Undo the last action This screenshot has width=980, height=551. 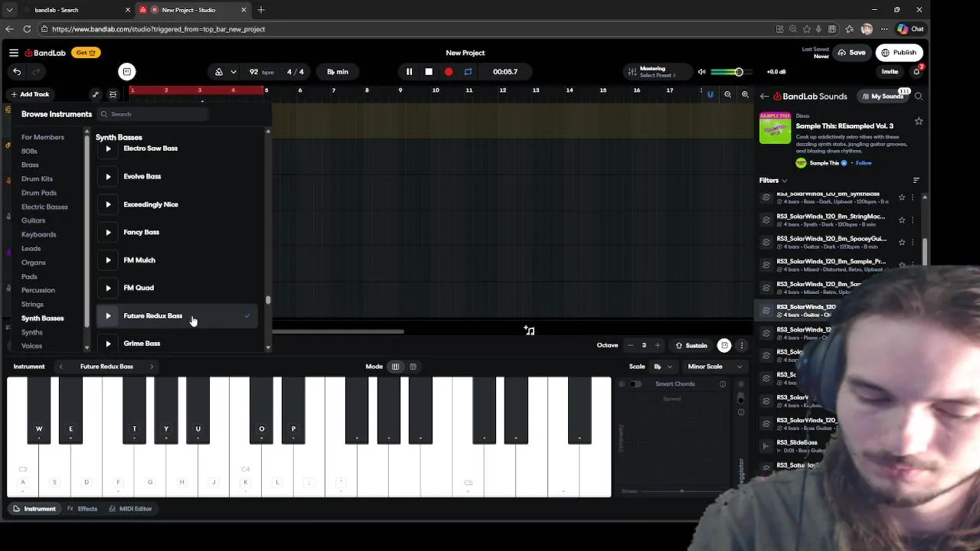click(17, 71)
